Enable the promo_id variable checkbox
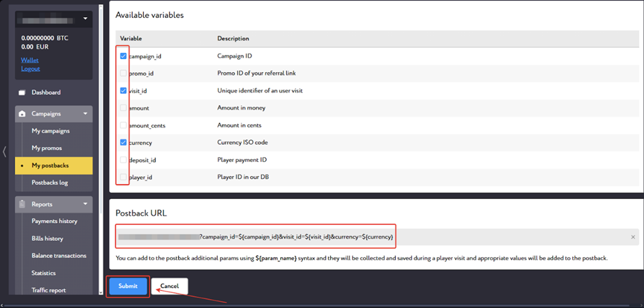This screenshot has width=644, height=308. click(x=123, y=73)
